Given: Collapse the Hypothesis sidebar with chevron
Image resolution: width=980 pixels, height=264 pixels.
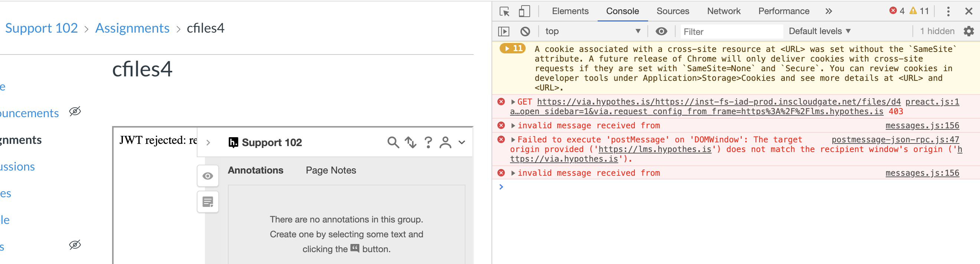Looking at the screenshot, I should tap(208, 142).
